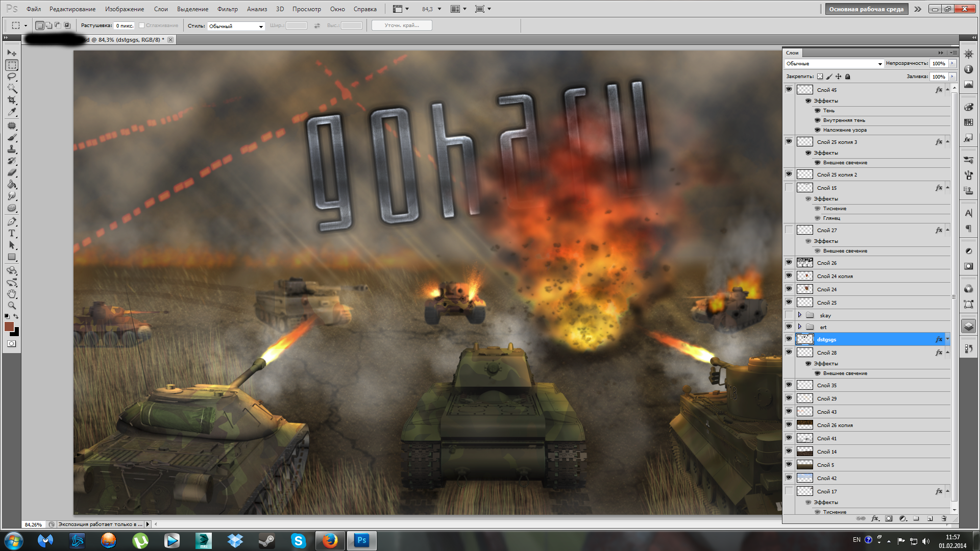Select the Horizontal Type tool
Image resolution: width=980 pixels, height=551 pixels.
tap(12, 233)
